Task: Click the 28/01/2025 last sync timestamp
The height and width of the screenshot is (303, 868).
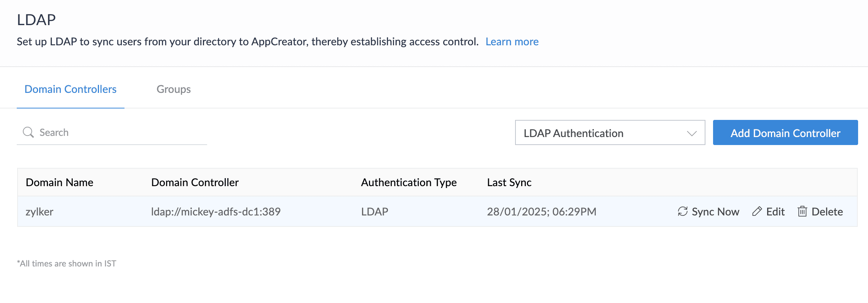Action: (541, 212)
